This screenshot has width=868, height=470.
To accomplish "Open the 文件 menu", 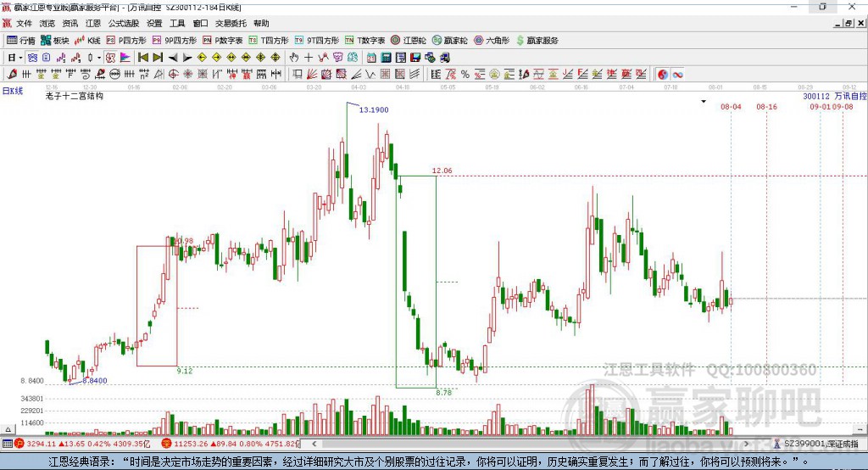I will (24, 23).
